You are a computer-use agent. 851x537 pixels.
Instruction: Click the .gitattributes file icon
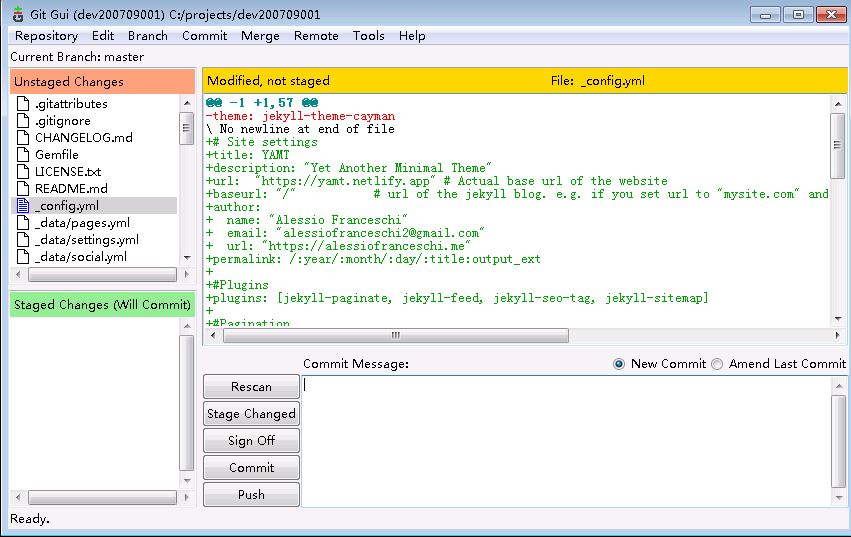click(23, 103)
